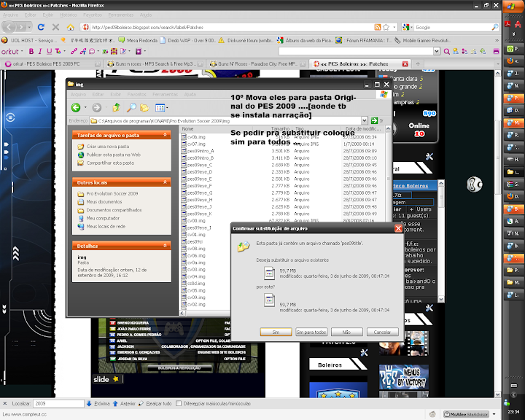Go to the Firefox home page icon
Screen dimensions: 525x420
click(x=70, y=27)
